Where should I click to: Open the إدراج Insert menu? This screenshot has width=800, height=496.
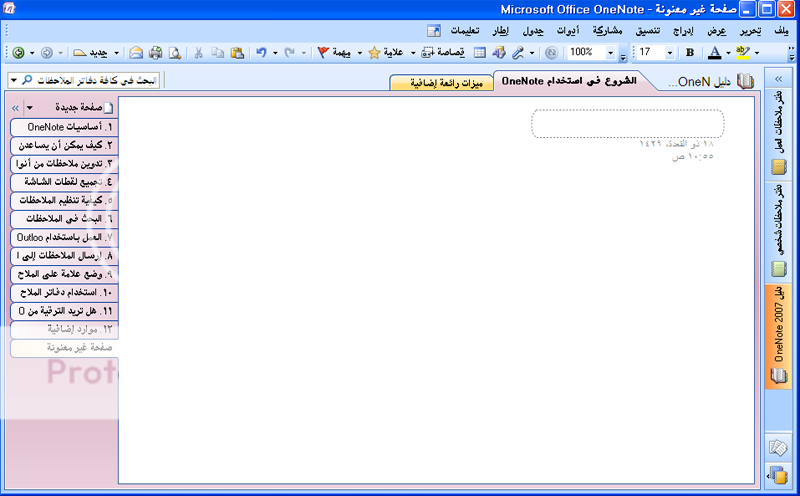pos(683,31)
